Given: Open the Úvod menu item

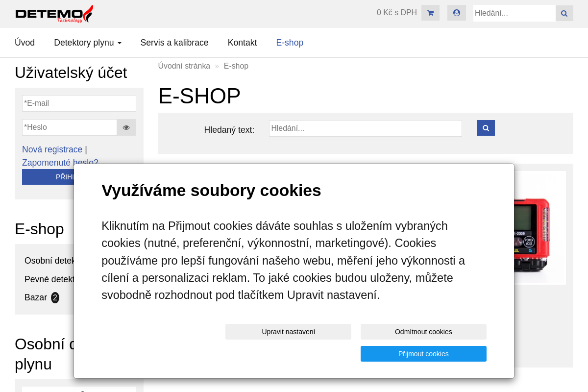Looking at the screenshot, I should click(x=24, y=43).
